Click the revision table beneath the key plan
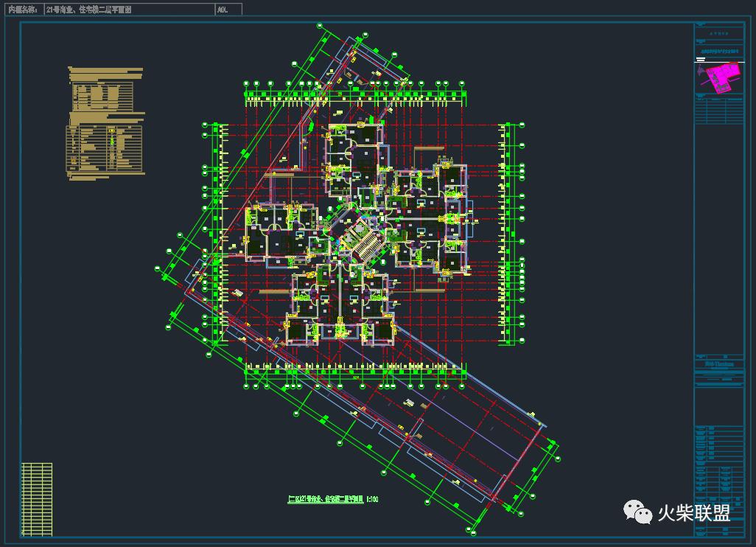This screenshot has height=547, width=756. coord(718,111)
